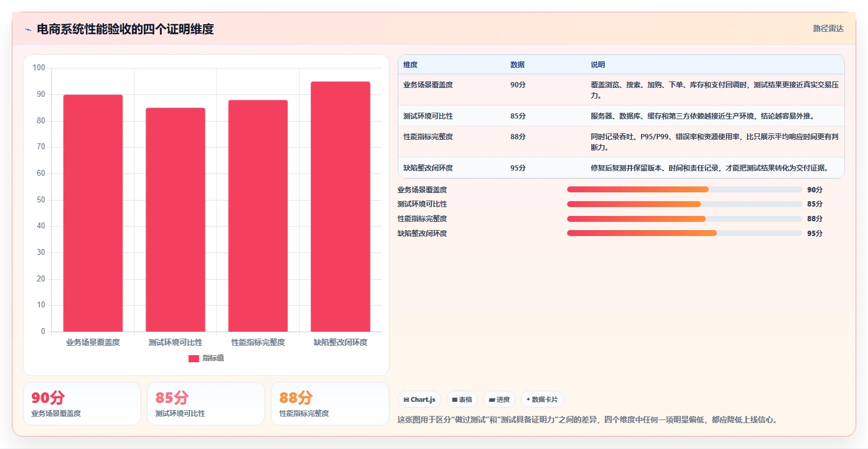Click the 维度 table column header
This screenshot has width=868, height=449.
coord(410,65)
